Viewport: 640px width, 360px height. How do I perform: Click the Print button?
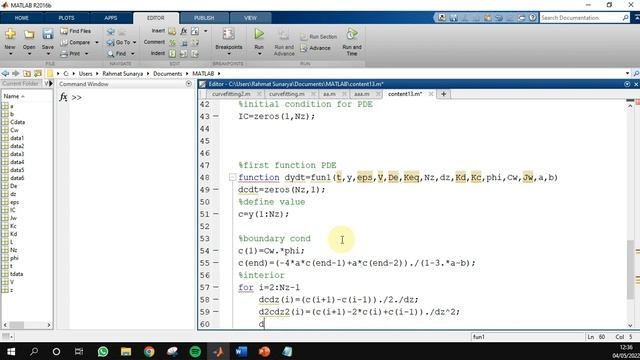click(70, 53)
